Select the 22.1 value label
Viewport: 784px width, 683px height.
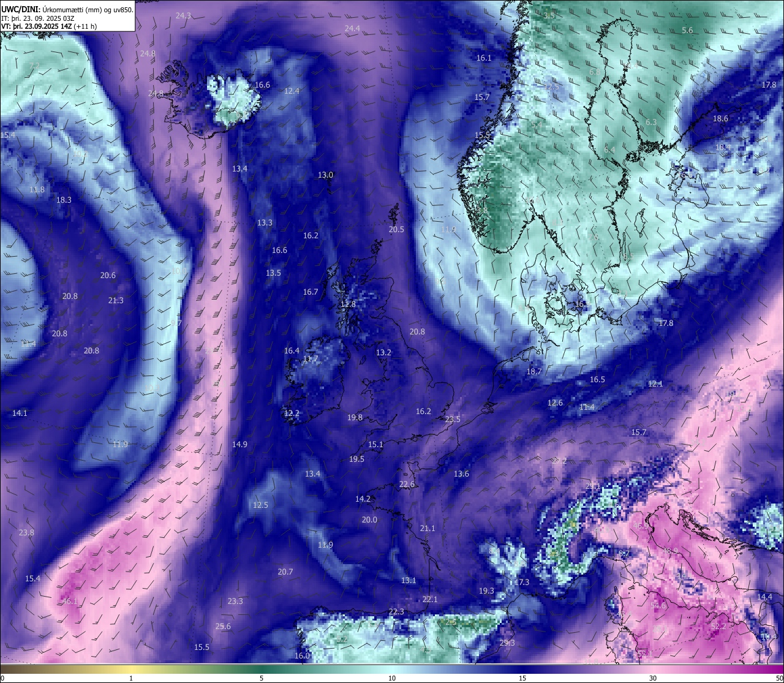click(x=430, y=599)
